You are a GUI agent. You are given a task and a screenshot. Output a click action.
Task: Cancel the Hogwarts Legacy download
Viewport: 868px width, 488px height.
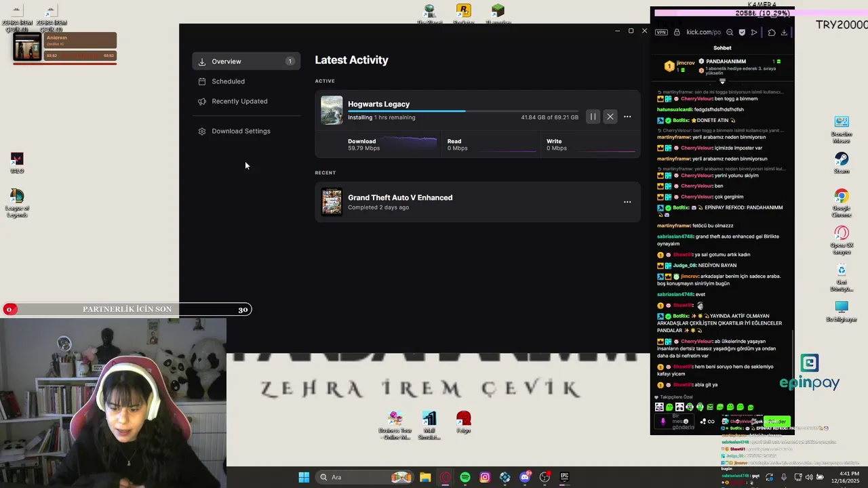click(x=610, y=117)
